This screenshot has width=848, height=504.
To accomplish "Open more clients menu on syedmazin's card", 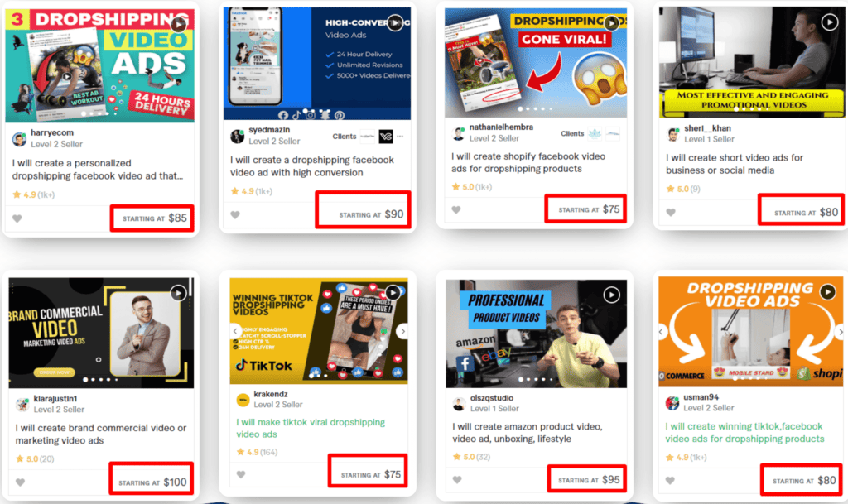I will 400,137.
